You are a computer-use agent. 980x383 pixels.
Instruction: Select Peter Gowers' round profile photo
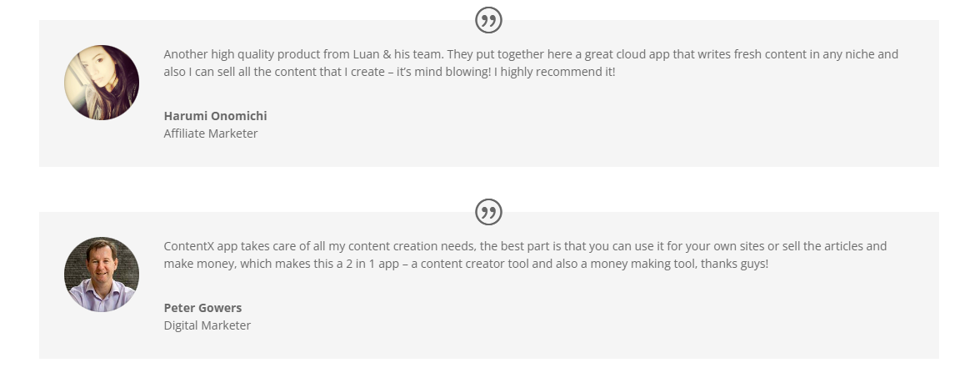pos(102,274)
